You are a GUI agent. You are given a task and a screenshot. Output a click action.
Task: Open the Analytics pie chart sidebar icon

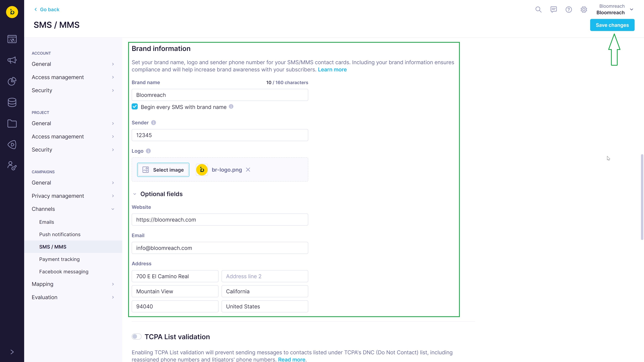[x=12, y=81]
